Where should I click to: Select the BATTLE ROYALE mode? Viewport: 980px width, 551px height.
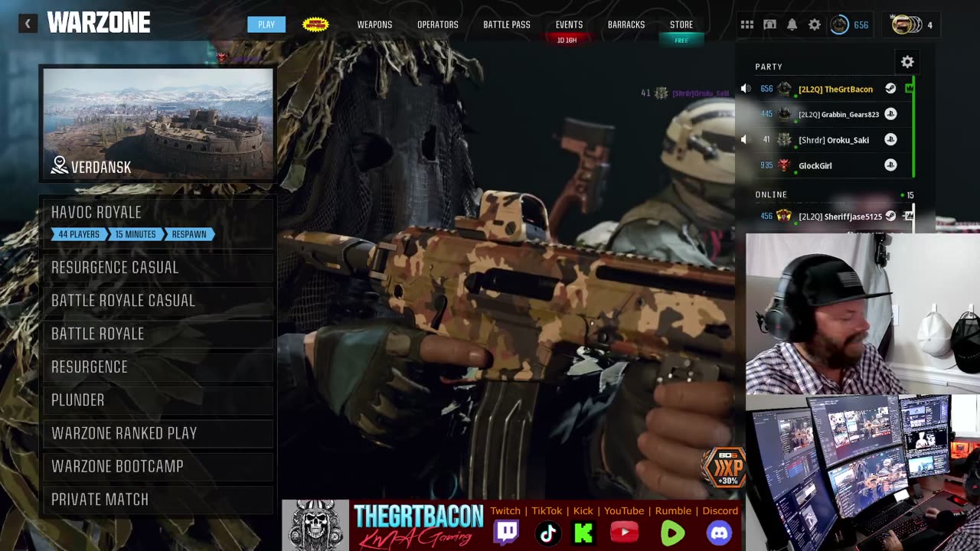click(x=157, y=334)
